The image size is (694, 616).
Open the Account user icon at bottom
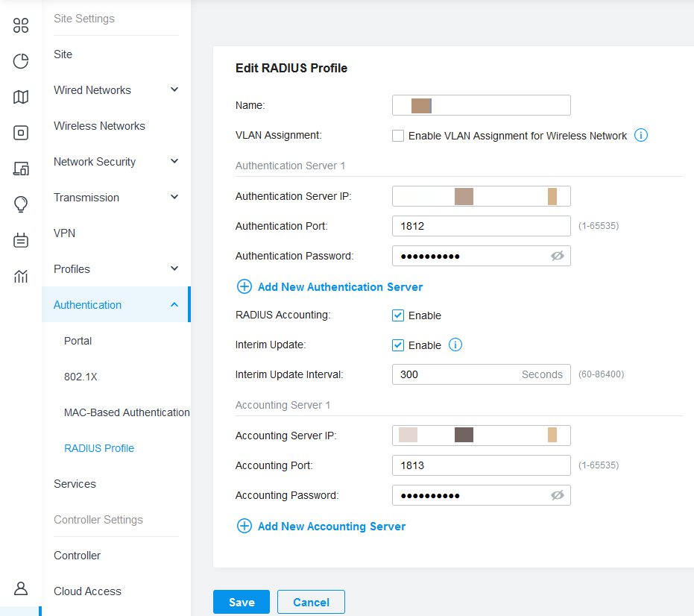[21, 588]
